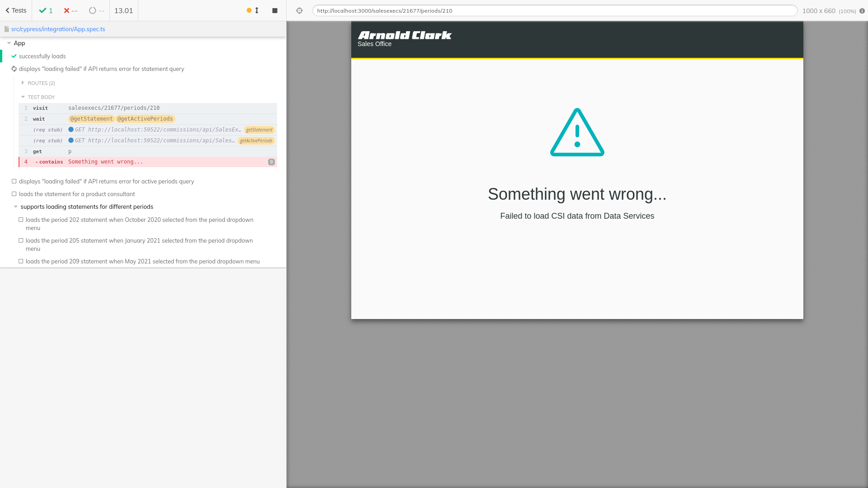The width and height of the screenshot is (868, 488).
Task: Click the URL address field
Action: pos(554,10)
